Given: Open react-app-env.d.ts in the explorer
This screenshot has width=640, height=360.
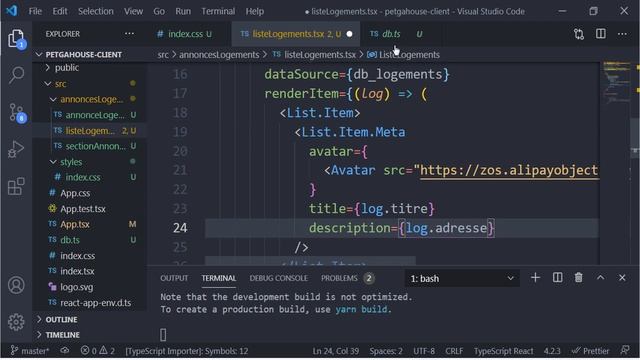Looking at the screenshot, I should (x=95, y=302).
